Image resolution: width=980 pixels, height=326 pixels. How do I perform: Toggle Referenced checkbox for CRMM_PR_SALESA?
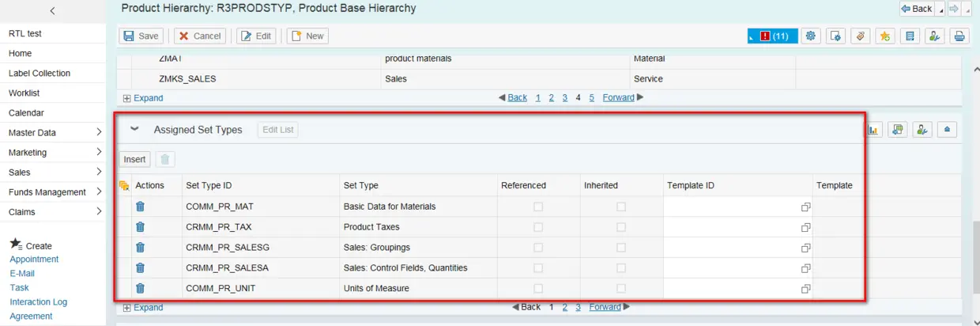(538, 268)
